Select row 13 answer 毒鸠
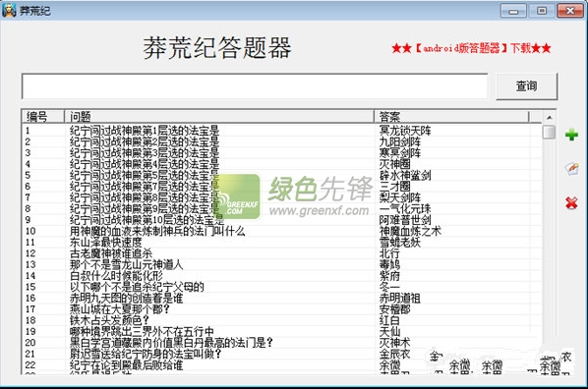 pos(281,264)
